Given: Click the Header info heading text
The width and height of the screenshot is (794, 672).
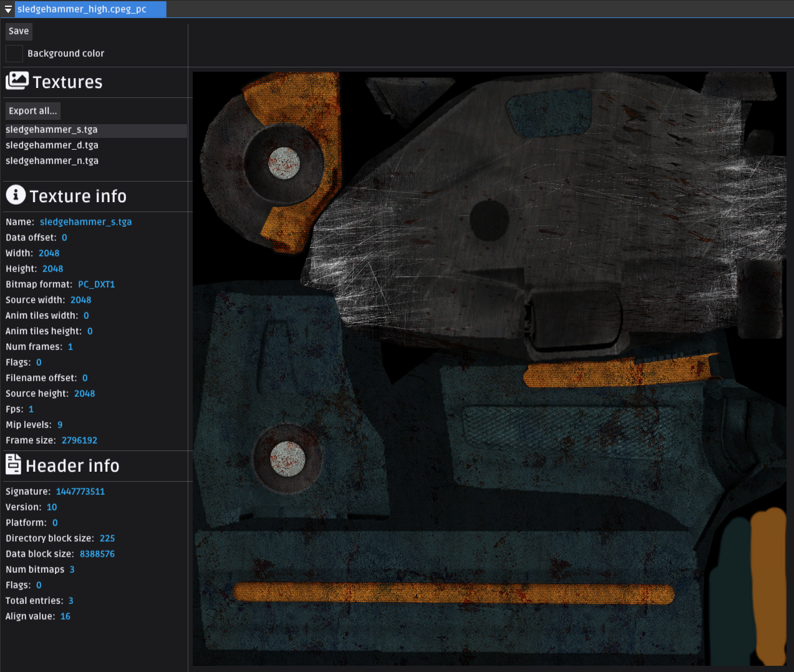Looking at the screenshot, I should coord(72,466).
